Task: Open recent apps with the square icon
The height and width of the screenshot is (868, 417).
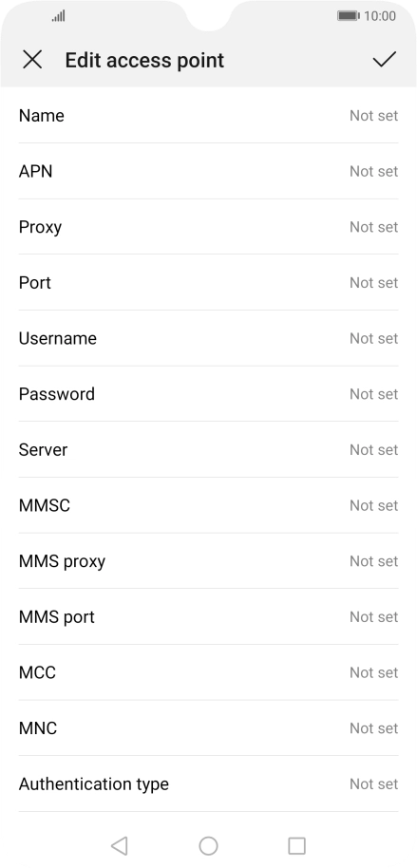Action: click(296, 845)
